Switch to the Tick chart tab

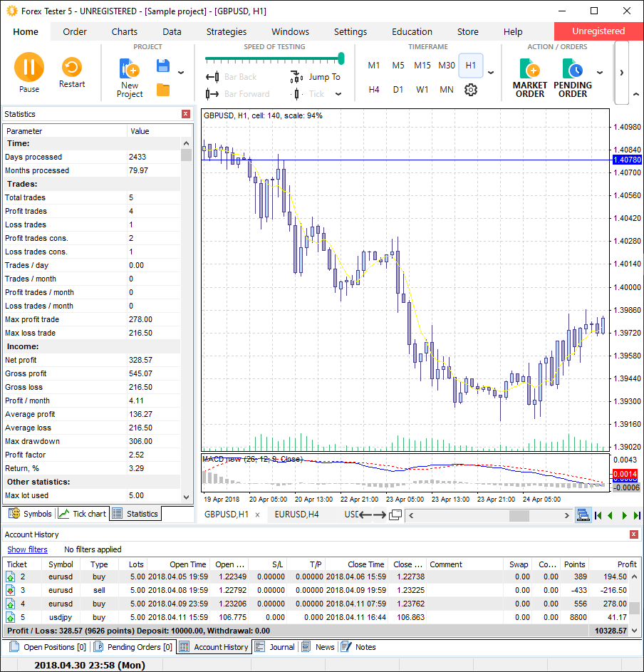point(82,513)
